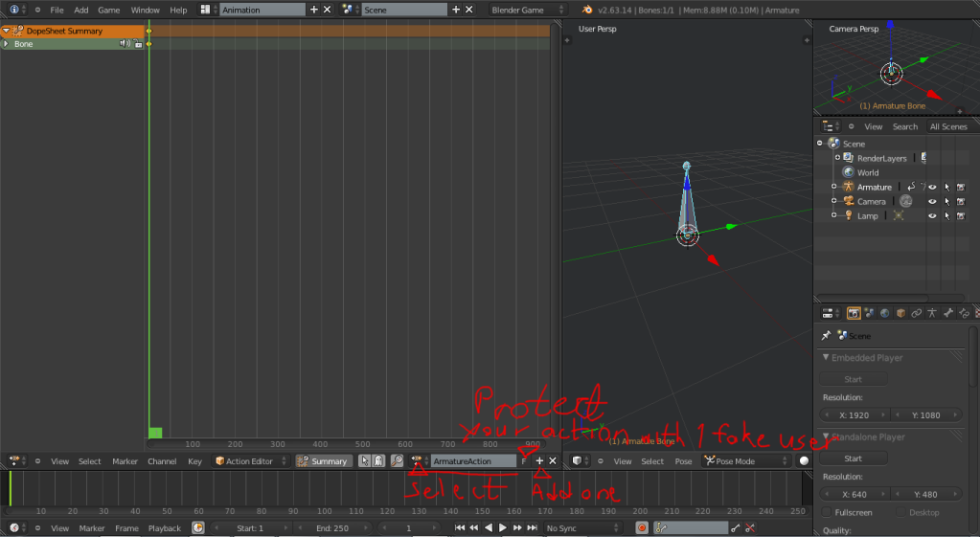Screen dimensions: 980x537
Task: Click the active keying set field
Action: [691, 527]
